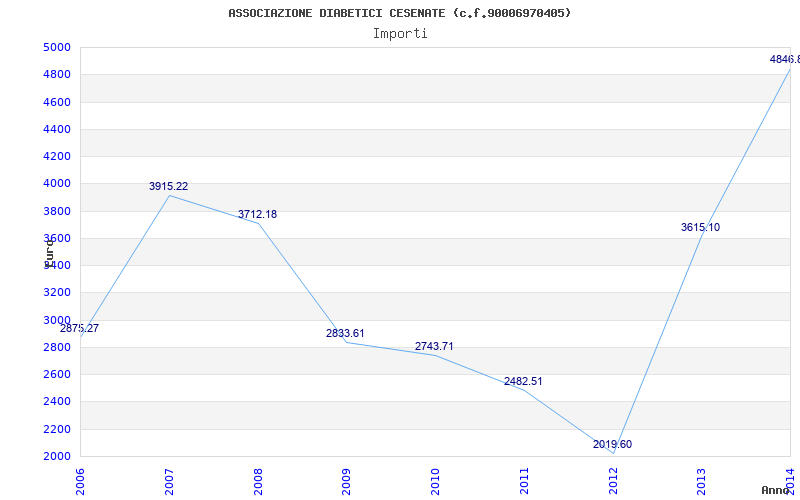Click the 3800 y-axis value

[56, 211]
